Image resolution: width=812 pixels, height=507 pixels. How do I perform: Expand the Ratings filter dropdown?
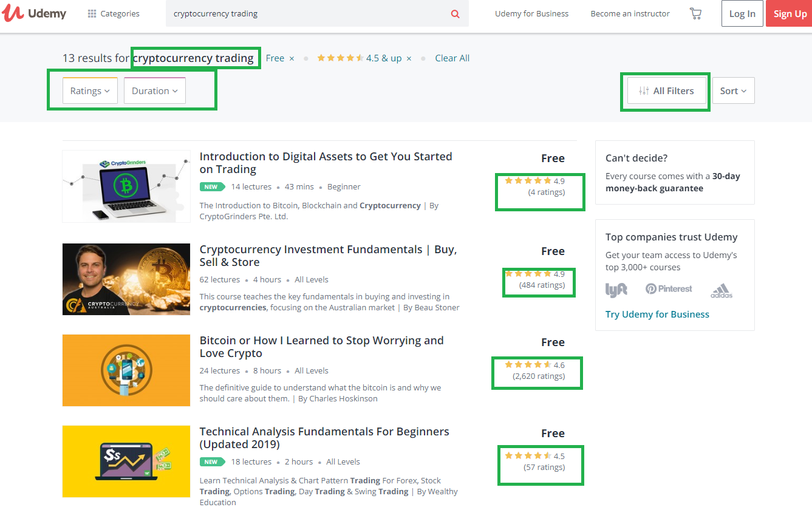[x=90, y=90]
